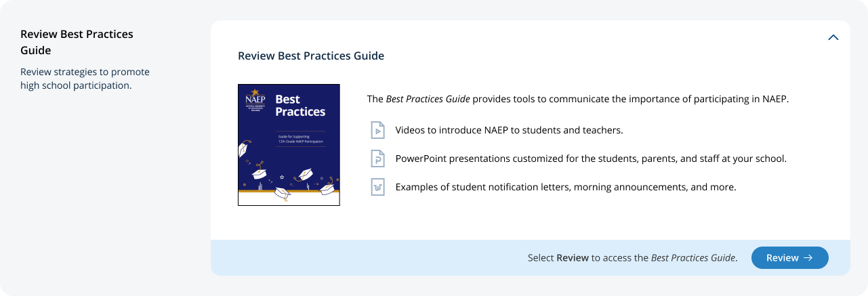Click the PowerPoint file icon
868x296 pixels.
tap(377, 158)
